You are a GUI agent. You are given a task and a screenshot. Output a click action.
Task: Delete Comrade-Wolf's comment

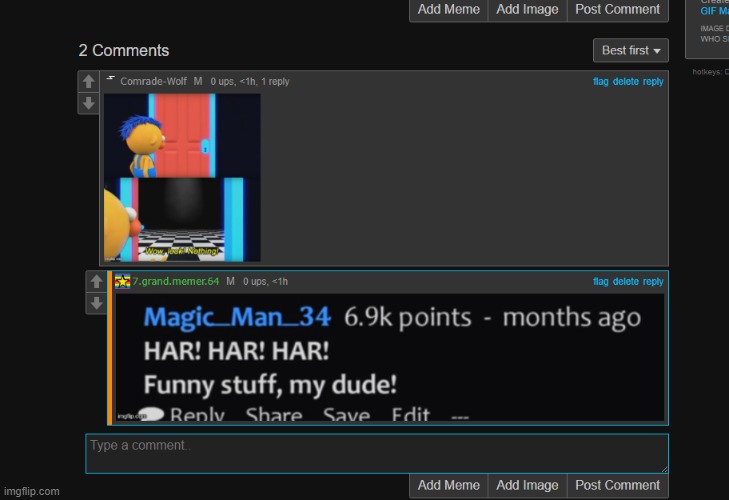(625, 81)
